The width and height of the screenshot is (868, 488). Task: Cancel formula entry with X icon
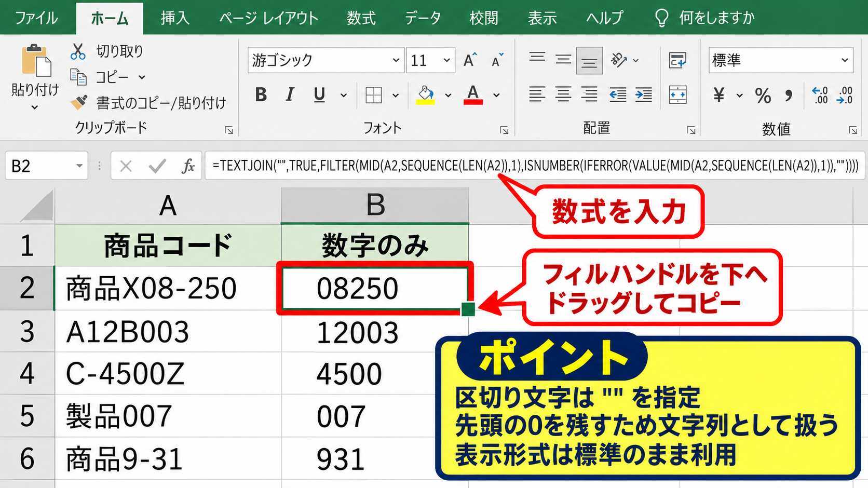pyautogui.click(x=126, y=166)
